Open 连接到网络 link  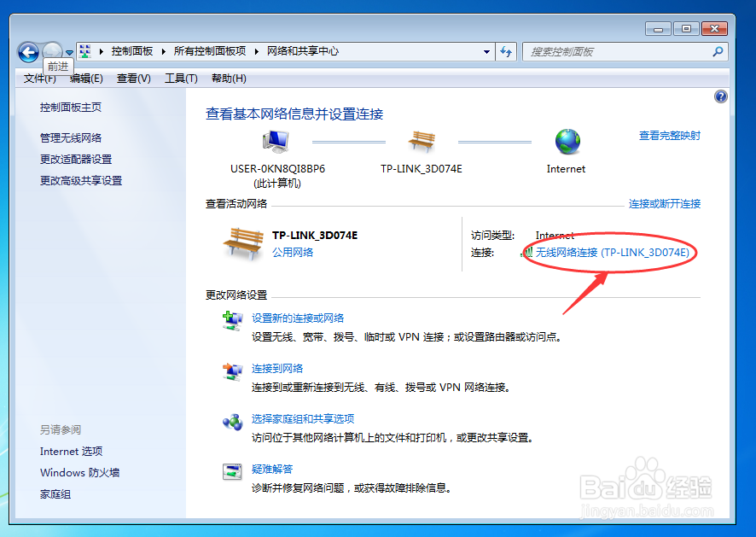click(277, 369)
